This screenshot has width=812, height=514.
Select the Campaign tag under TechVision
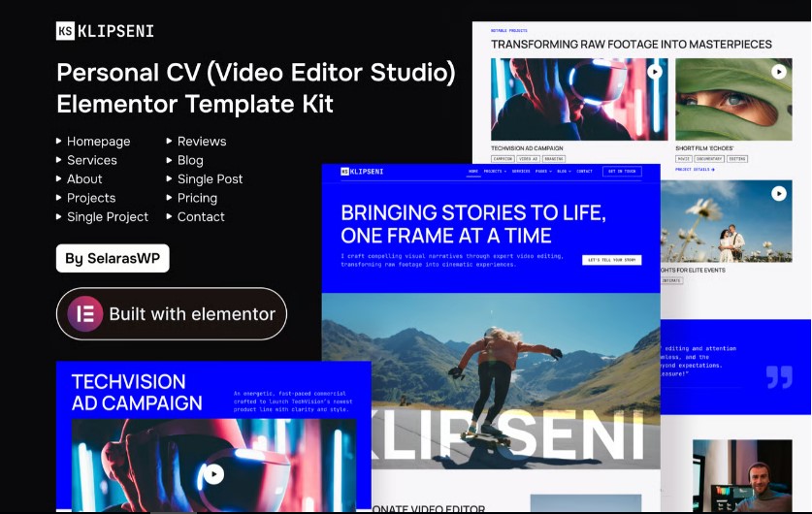click(x=503, y=158)
